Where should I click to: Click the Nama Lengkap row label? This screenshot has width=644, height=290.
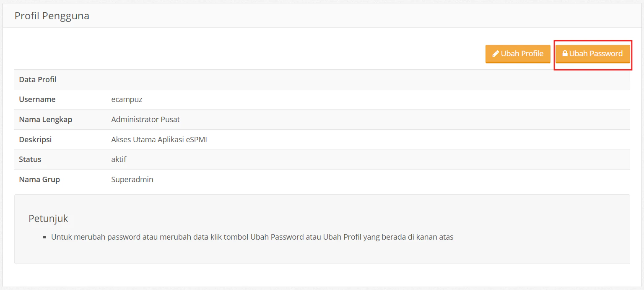(45, 119)
